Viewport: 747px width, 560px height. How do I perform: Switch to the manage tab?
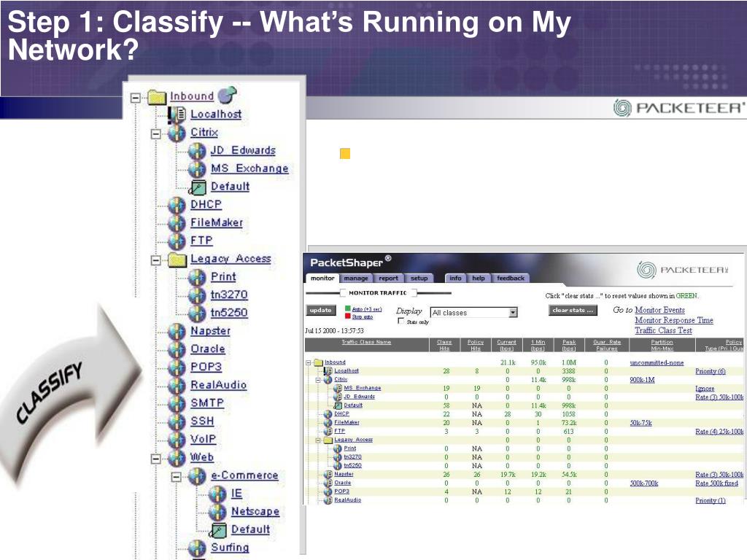[x=356, y=278]
